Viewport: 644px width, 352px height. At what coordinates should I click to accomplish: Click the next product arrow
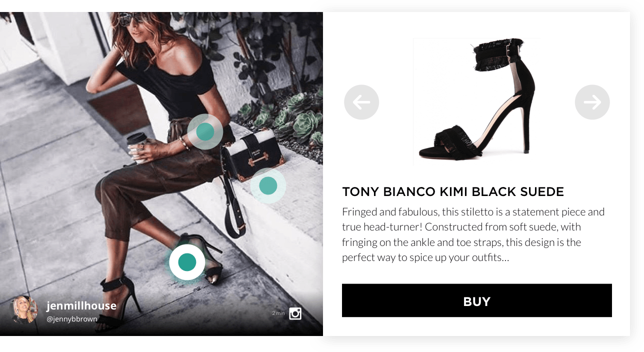[x=592, y=102]
